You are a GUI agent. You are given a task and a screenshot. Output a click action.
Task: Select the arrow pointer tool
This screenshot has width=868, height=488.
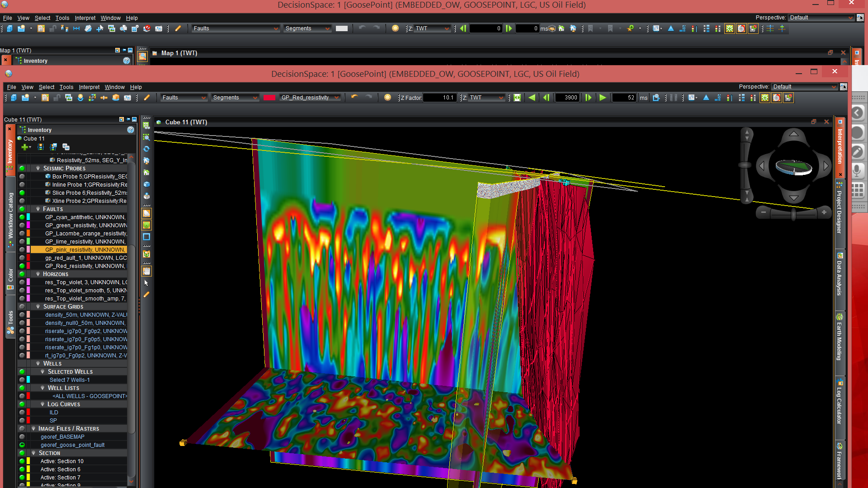tap(146, 283)
